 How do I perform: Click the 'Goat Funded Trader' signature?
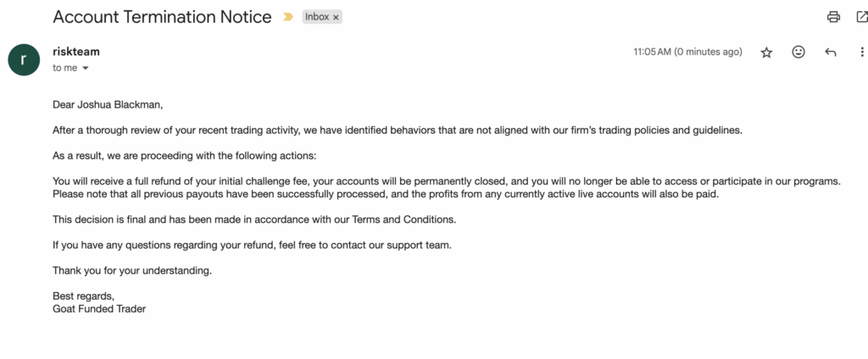pos(99,309)
